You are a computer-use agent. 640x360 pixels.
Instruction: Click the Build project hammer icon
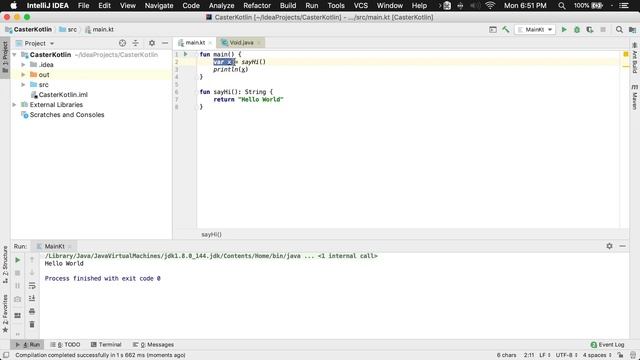pos(506,29)
